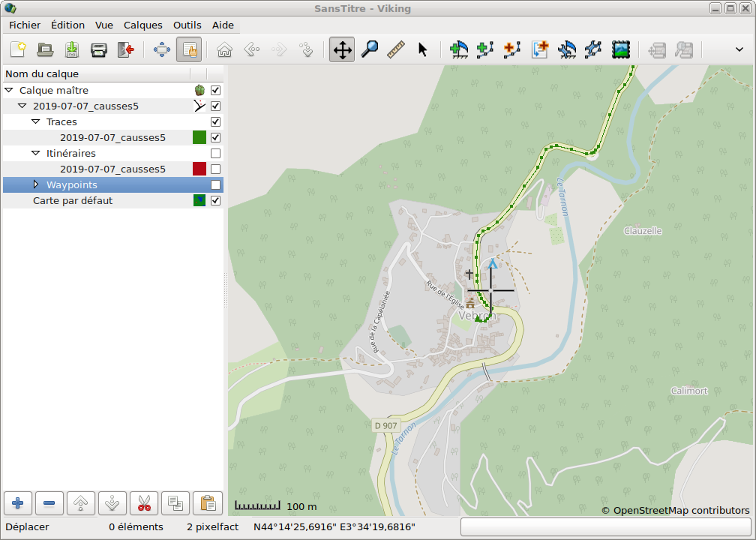Select the Zoom magnifier tool
Viewport: 756px width, 540px height.
pos(369,50)
